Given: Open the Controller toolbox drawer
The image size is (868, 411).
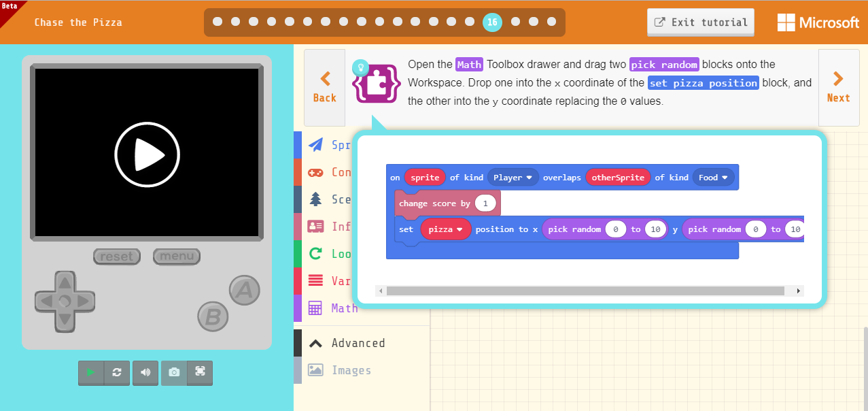Looking at the screenshot, I should [336, 171].
